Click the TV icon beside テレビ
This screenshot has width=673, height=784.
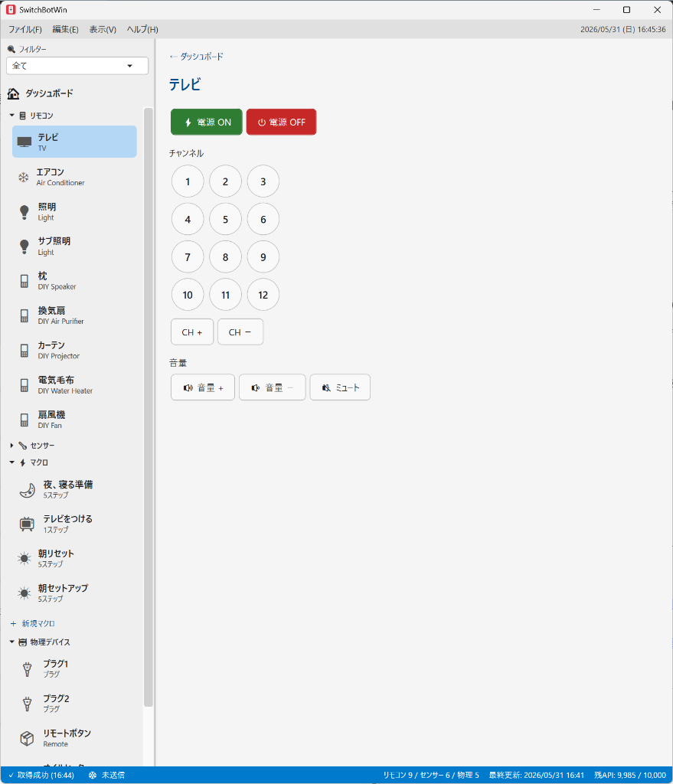point(24,142)
